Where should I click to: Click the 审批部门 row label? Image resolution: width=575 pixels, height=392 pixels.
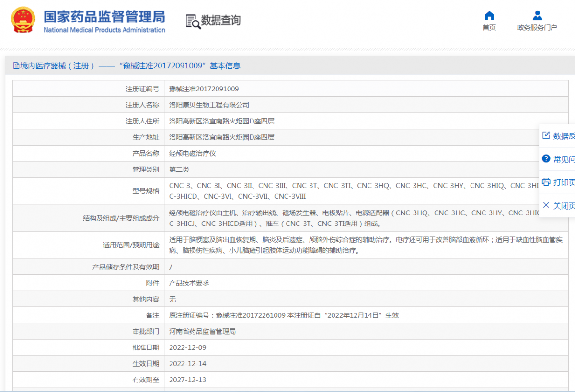146,331
